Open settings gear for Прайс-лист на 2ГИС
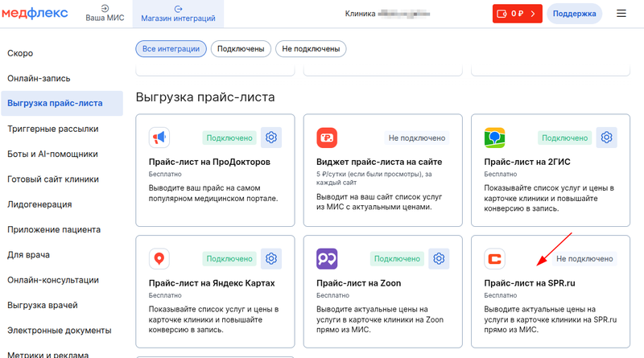The width and height of the screenshot is (644, 358). pyautogui.click(x=607, y=138)
